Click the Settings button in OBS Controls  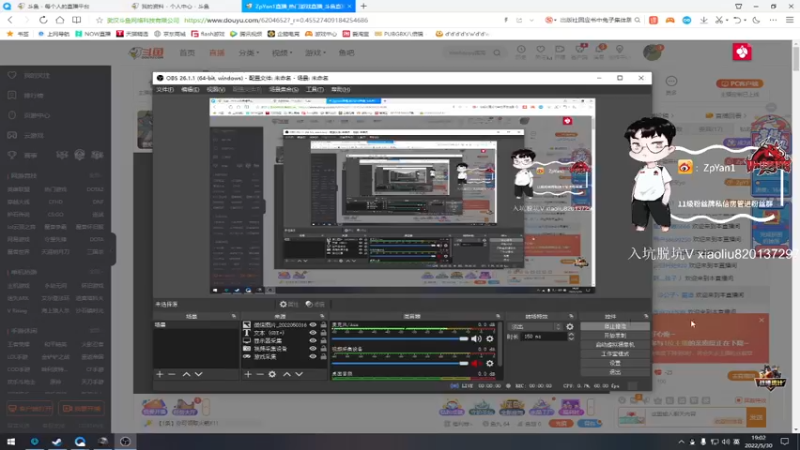coord(615,363)
